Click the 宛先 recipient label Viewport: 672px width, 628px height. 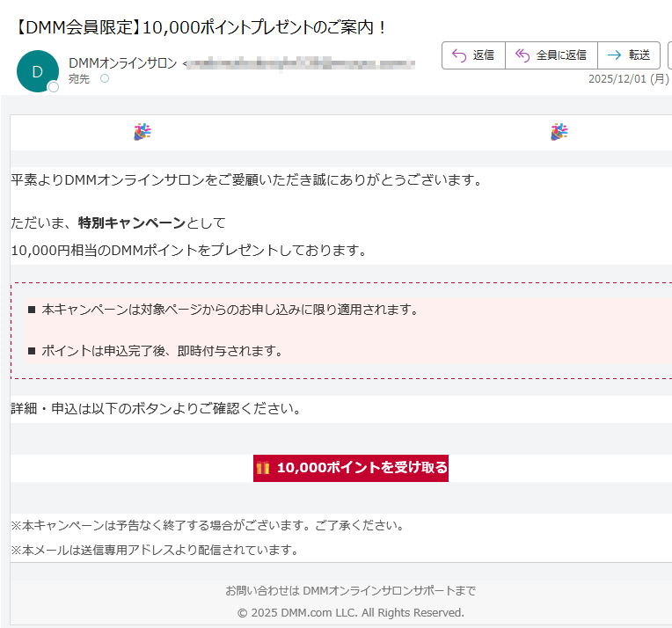pyautogui.click(x=79, y=79)
